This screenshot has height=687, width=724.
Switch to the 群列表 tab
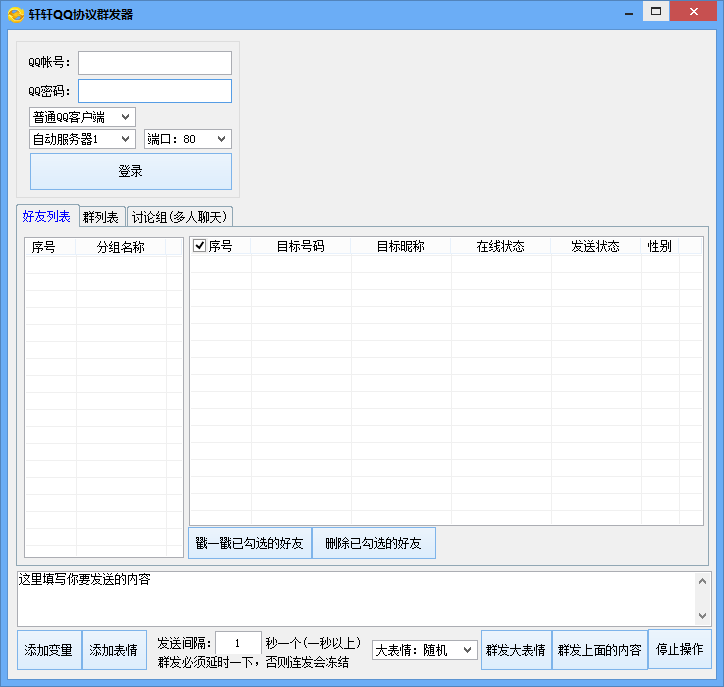point(102,217)
